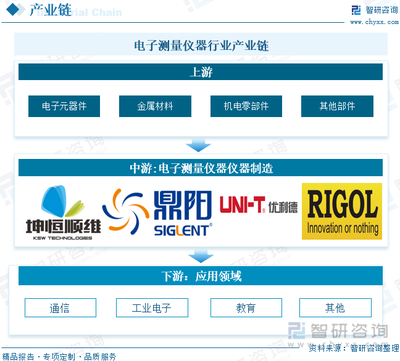Click the 机电零部件 box
400x361 pixels.
(246, 106)
